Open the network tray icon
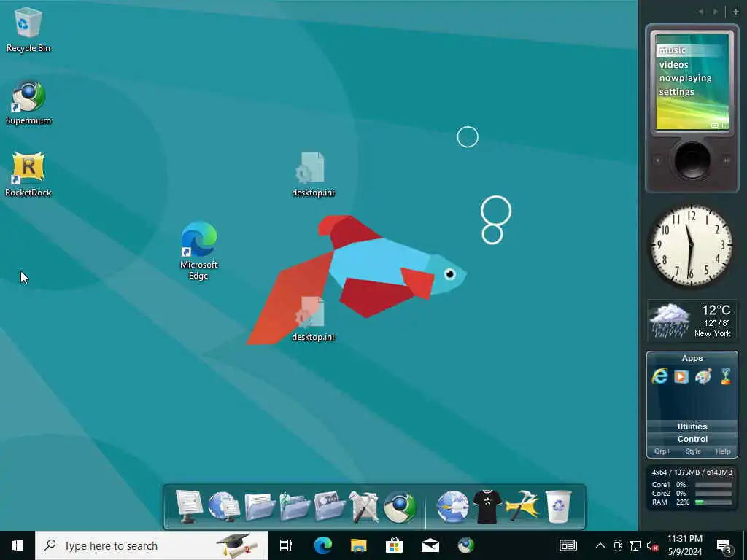 coord(635,545)
